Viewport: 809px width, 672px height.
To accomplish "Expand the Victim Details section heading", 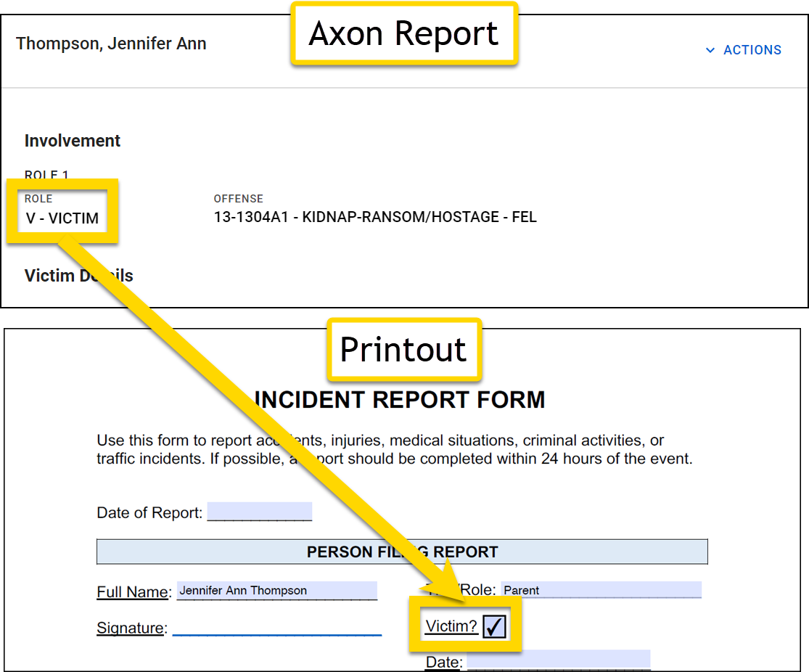I will (x=78, y=276).
